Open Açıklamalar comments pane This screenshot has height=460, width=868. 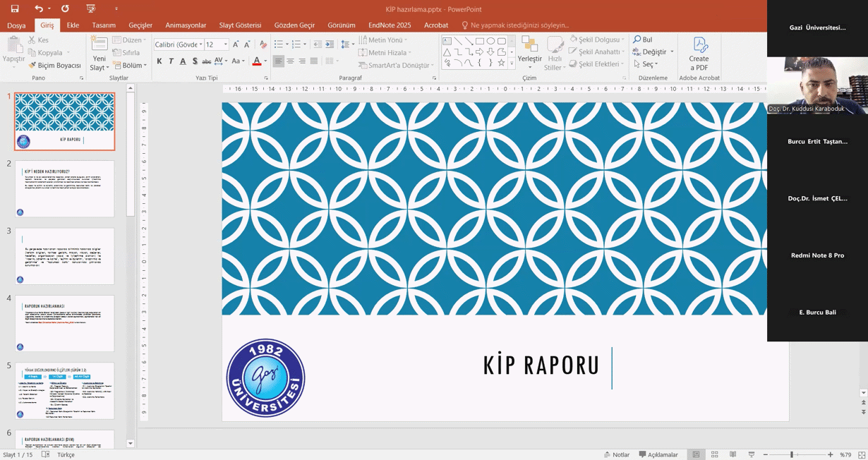pyautogui.click(x=658, y=454)
